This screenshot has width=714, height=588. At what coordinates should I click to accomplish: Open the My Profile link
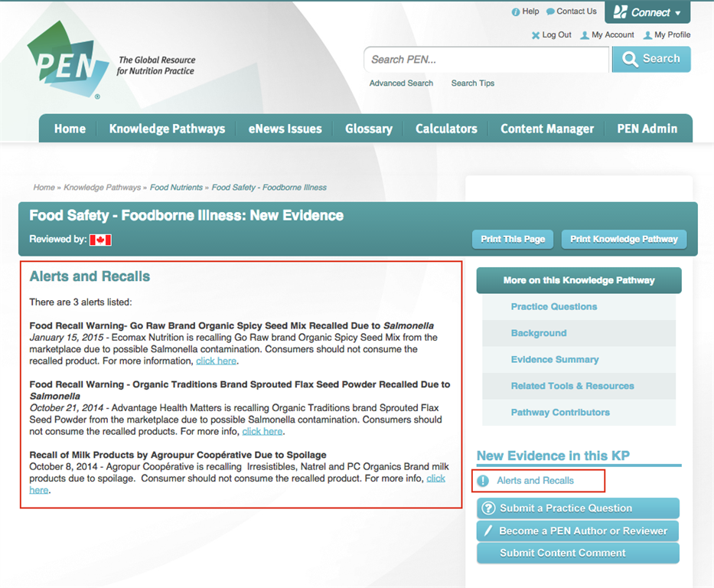point(672,35)
